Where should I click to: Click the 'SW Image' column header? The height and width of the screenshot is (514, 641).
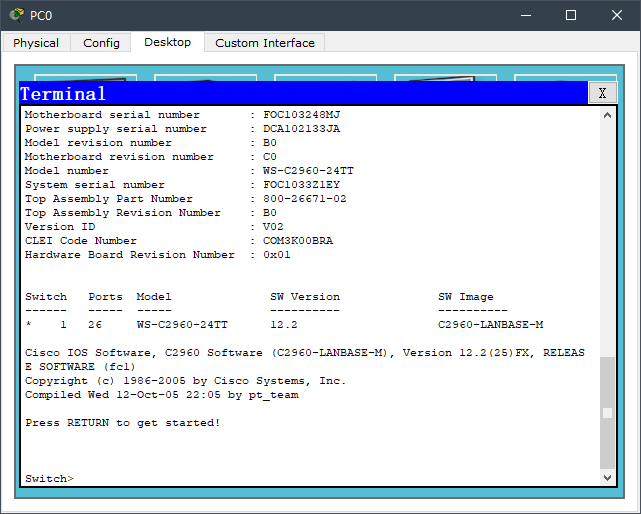(466, 296)
